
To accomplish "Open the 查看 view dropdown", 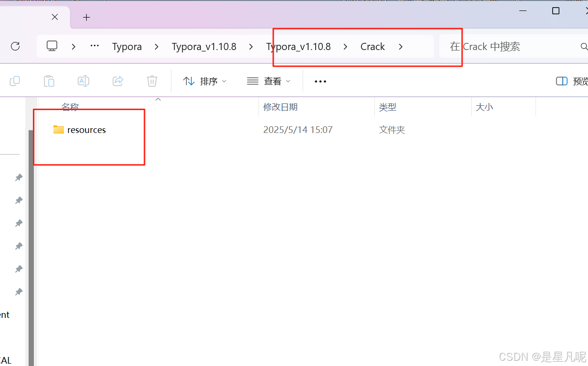I will coord(268,81).
